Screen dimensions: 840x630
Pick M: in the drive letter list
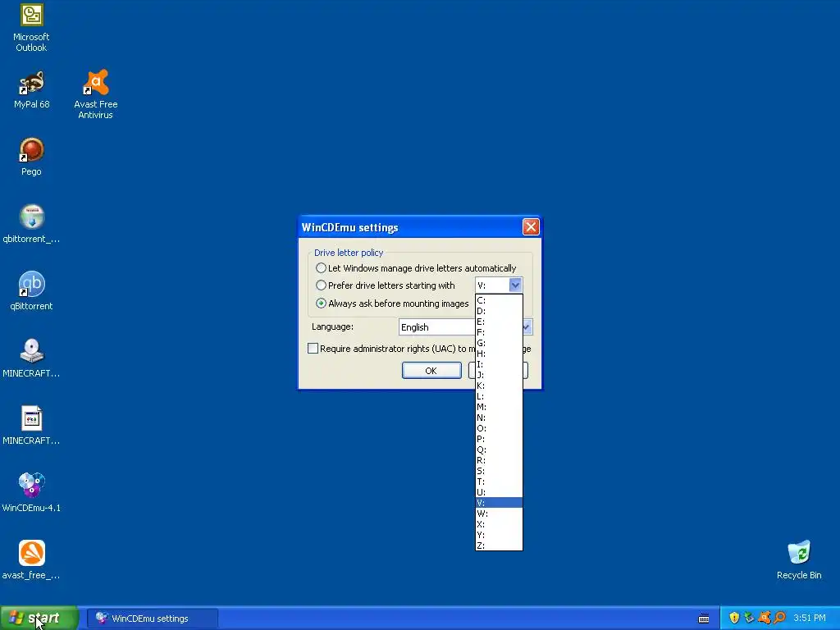click(x=499, y=407)
